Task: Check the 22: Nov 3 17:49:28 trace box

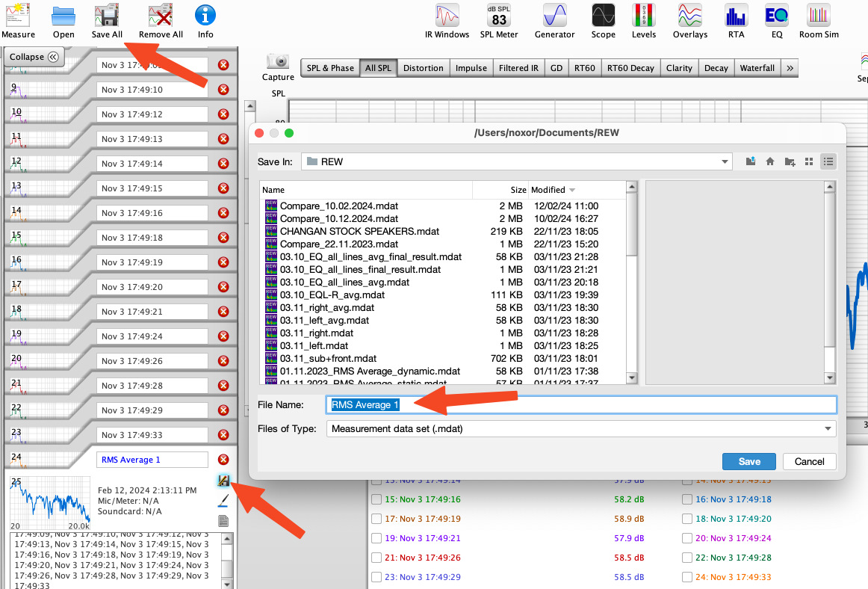Action: pos(687,558)
